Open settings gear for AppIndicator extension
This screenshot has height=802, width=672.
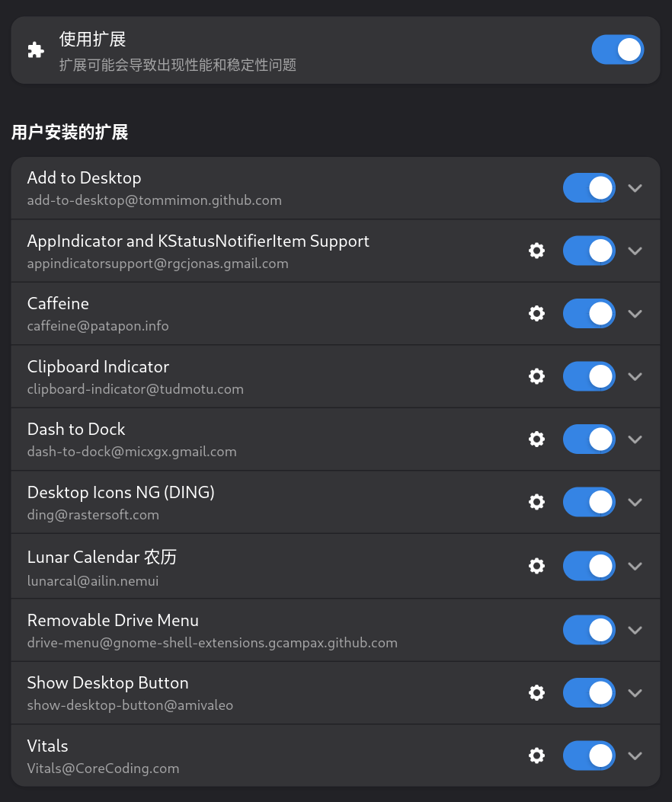tap(536, 251)
